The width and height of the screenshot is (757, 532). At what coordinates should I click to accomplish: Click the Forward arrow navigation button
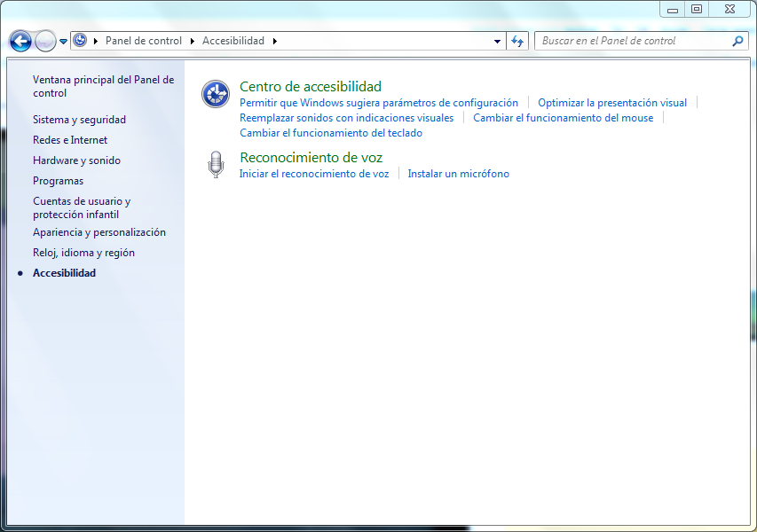tap(45, 41)
